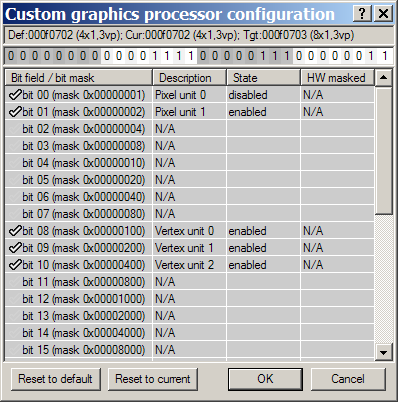Click the vertical scrollbar thumb
Image resolution: width=398 pixels, height=402 pixels.
(383, 150)
